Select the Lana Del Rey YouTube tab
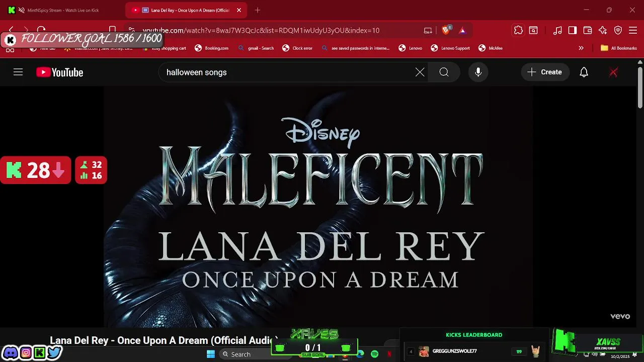Image resolution: width=644 pixels, height=362 pixels. 185,10
